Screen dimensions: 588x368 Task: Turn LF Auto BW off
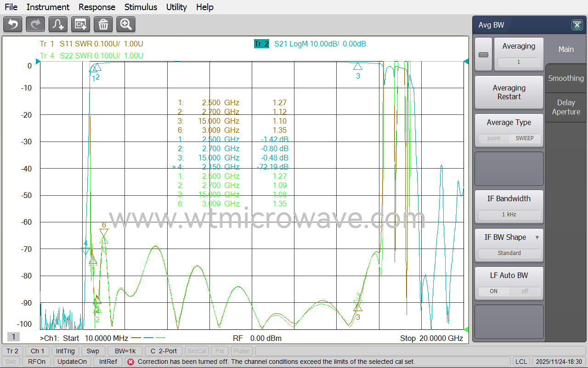pyautogui.click(x=525, y=291)
